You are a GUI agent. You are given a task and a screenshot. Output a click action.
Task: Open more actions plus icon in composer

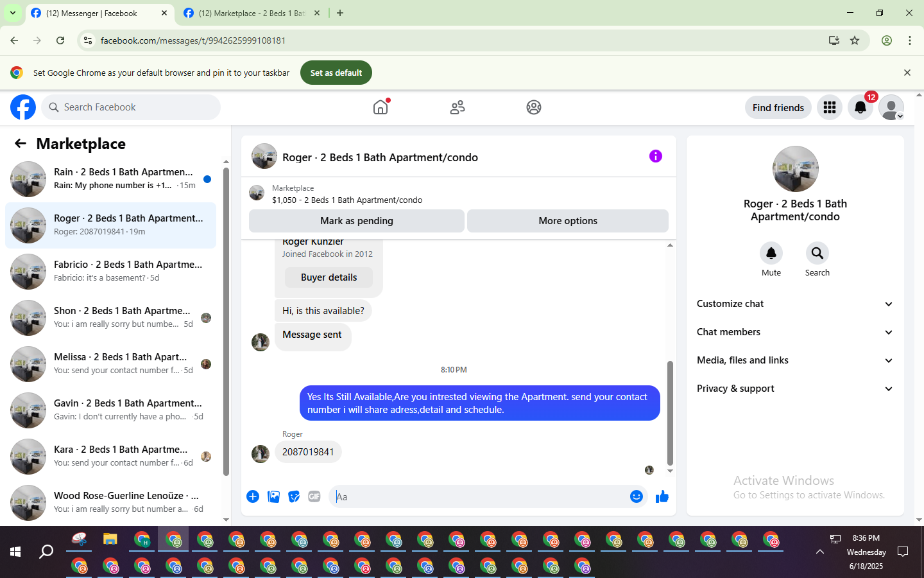click(x=253, y=496)
